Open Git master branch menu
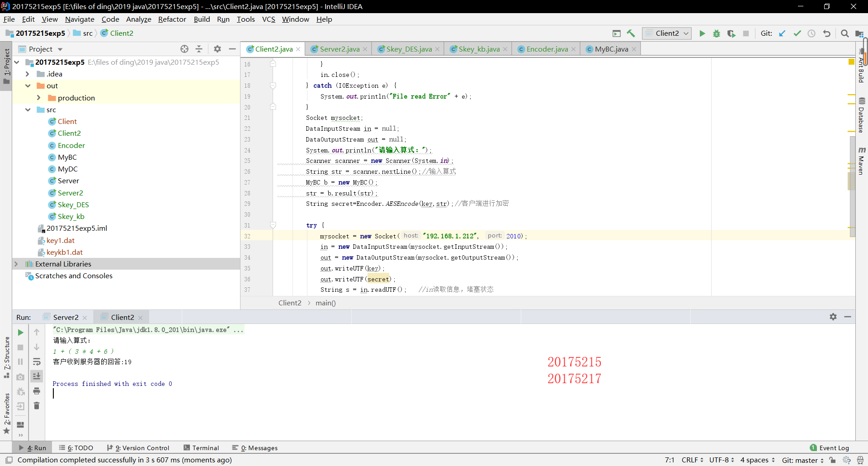The width and height of the screenshot is (868, 466). (x=803, y=460)
